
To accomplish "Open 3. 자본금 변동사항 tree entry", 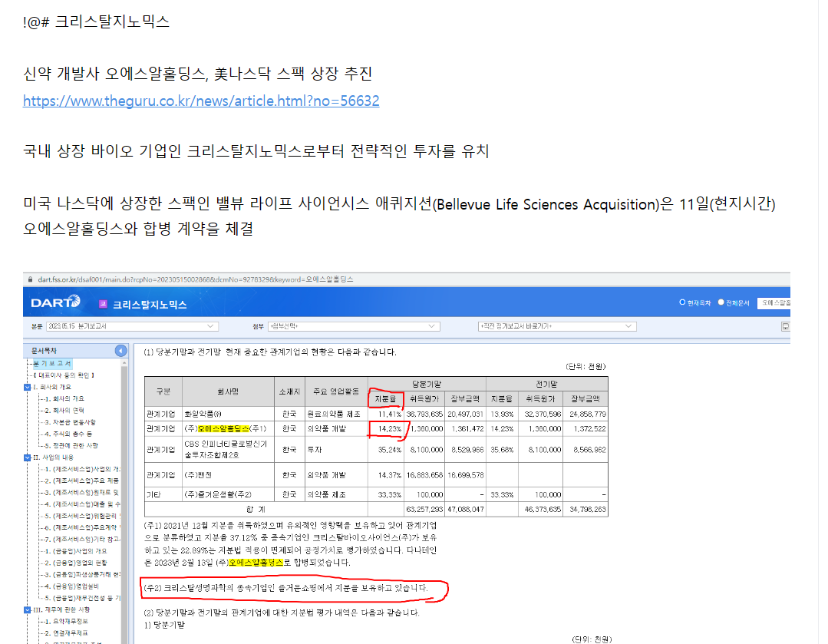I will pyautogui.click(x=71, y=421).
